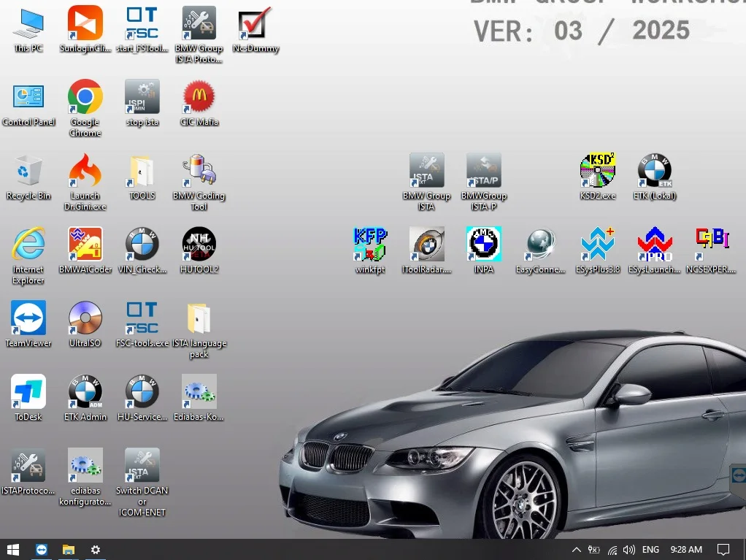Open File Explorer from the taskbar
The image size is (746, 560).
point(68,549)
